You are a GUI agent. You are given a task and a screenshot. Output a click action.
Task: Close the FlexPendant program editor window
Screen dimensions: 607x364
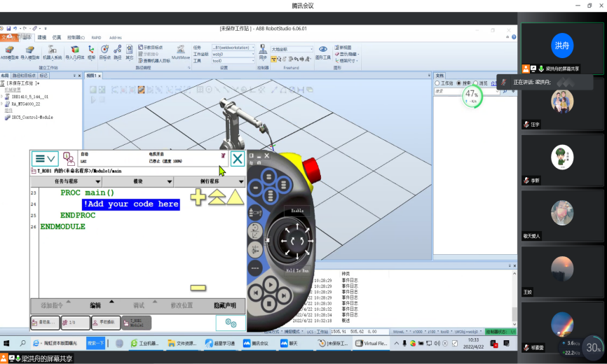pyautogui.click(x=238, y=159)
